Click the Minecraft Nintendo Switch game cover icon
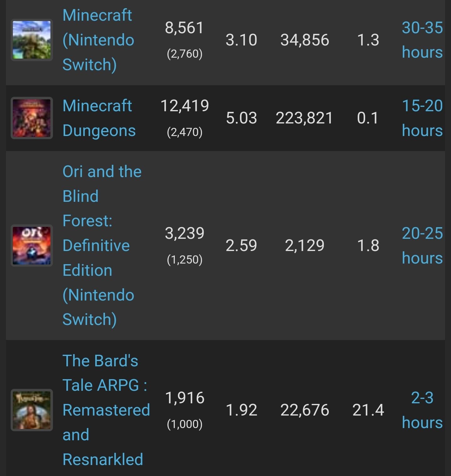This screenshot has width=451, height=476. (x=32, y=40)
